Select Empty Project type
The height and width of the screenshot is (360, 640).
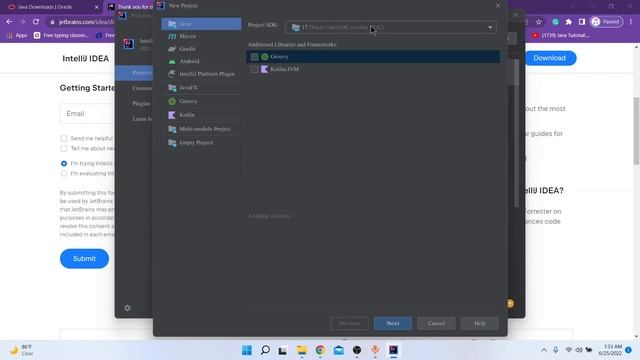click(201, 143)
